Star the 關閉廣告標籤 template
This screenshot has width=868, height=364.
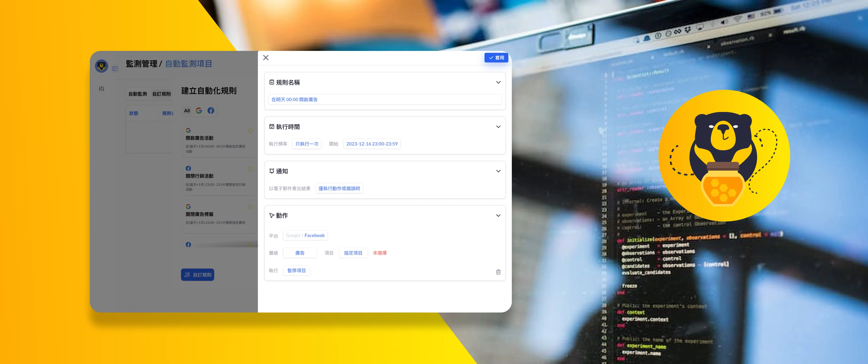(250, 207)
